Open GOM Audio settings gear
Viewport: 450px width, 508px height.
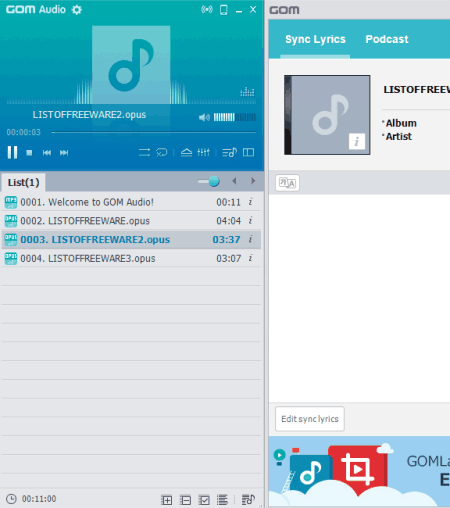point(77,10)
